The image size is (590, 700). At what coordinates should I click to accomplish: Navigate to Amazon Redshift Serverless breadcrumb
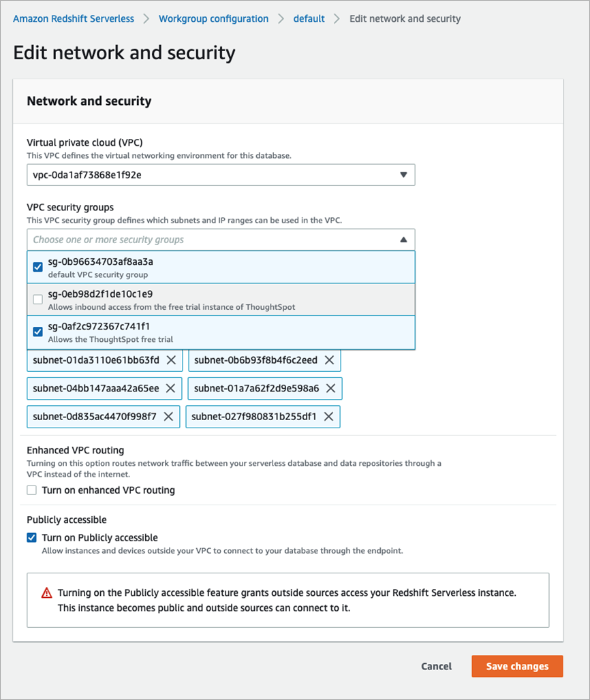click(x=73, y=18)
